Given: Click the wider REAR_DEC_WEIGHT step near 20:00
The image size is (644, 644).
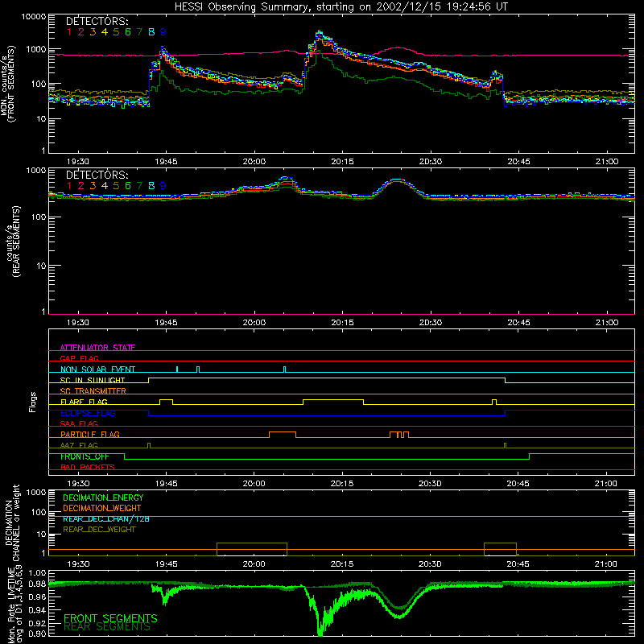Looking at the screenshot, I should click(252, 549).
